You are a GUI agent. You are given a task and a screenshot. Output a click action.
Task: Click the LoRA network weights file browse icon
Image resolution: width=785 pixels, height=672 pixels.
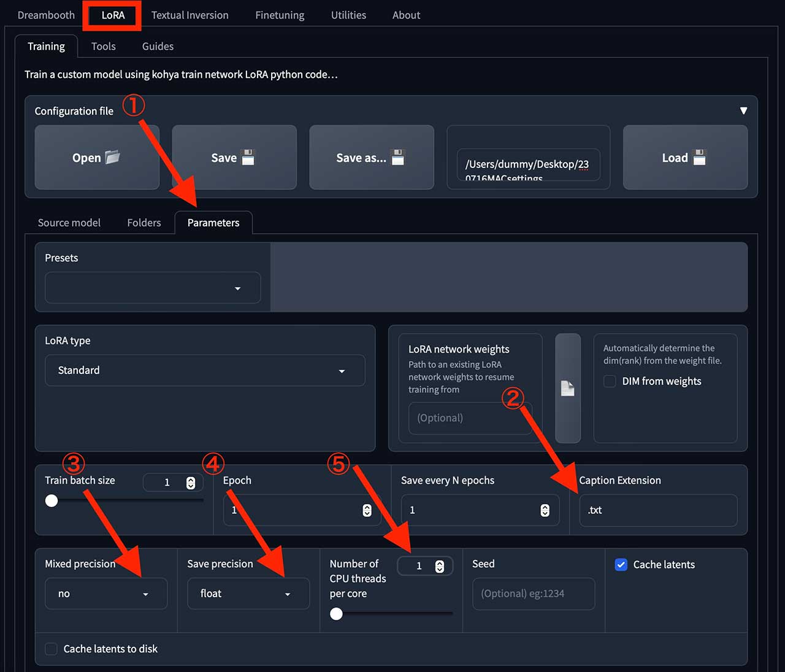click(567, 388)
